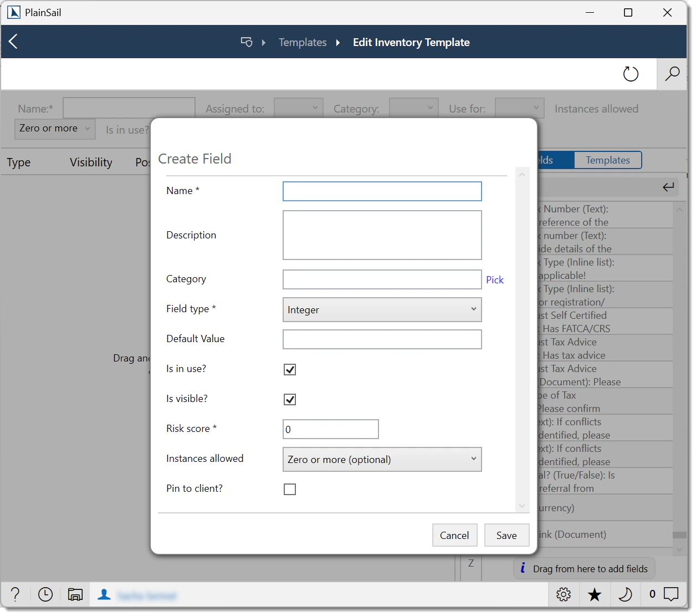
Task: Toggle the Is in use checkbox
Action: [290, 370]
